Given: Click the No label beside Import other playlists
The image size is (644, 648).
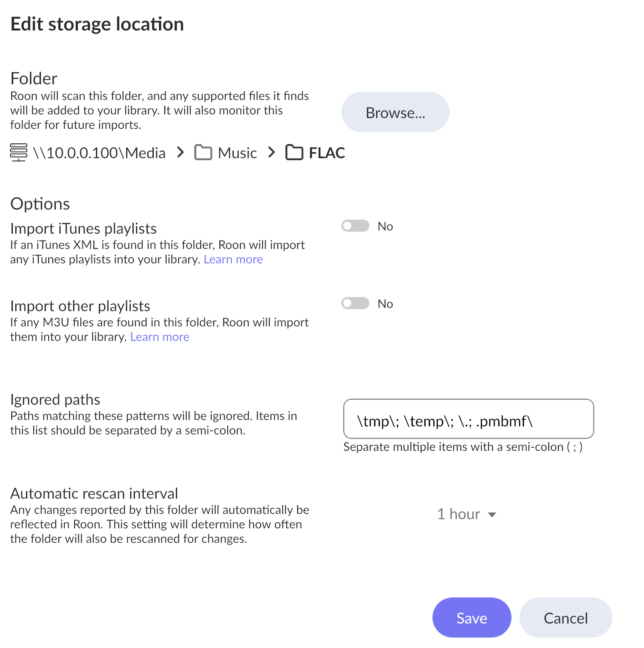Looking at the screenshot, I should coord(385,304).
